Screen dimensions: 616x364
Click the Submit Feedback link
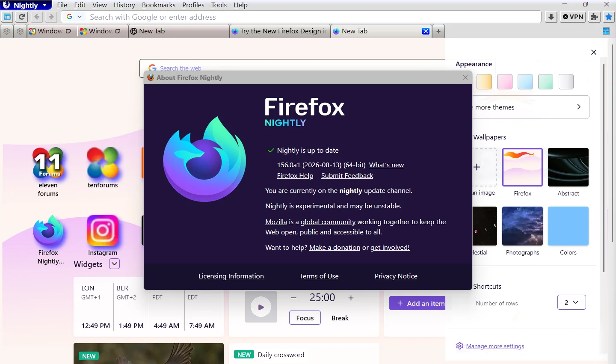click(x=347, y=176)
